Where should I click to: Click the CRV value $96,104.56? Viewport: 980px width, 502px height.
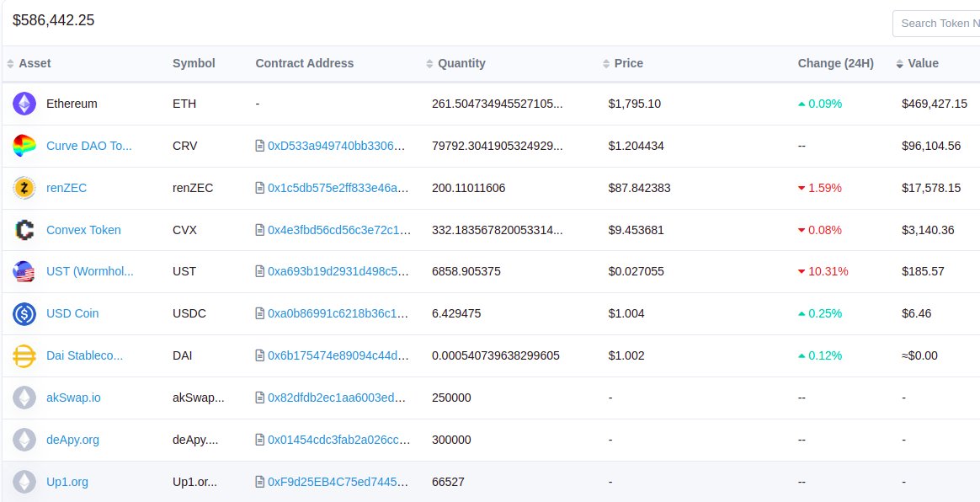(931, 146)
